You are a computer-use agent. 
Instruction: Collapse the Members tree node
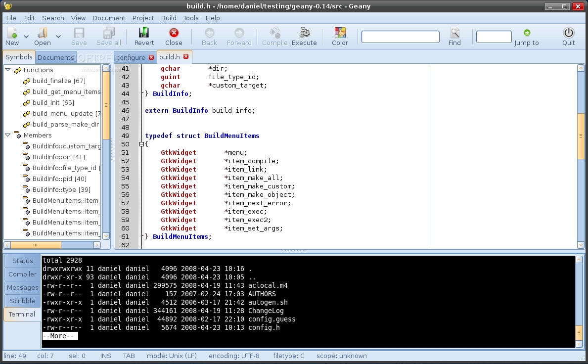pyautogui.click(x=7, y=135)
